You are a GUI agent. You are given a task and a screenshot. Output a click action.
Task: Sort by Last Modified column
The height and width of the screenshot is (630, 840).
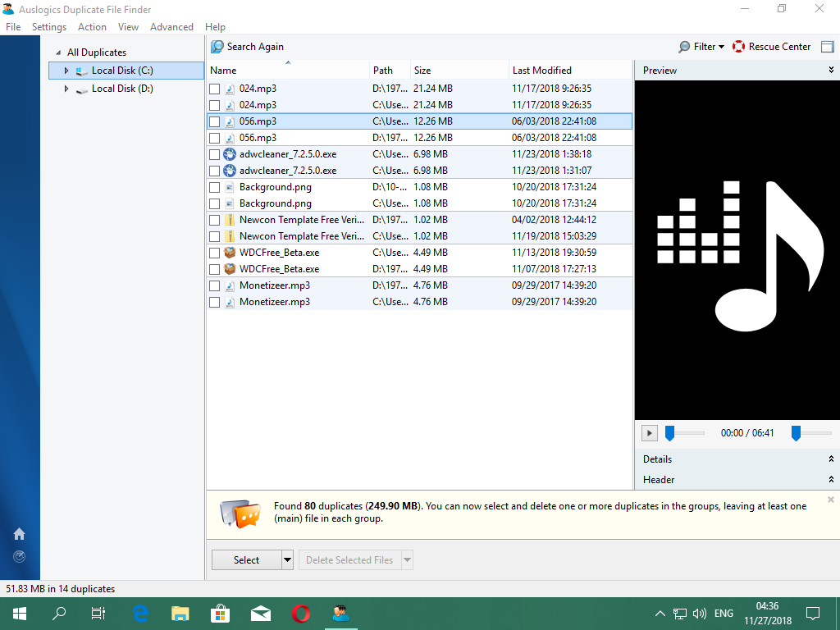[x=570, y=71]
